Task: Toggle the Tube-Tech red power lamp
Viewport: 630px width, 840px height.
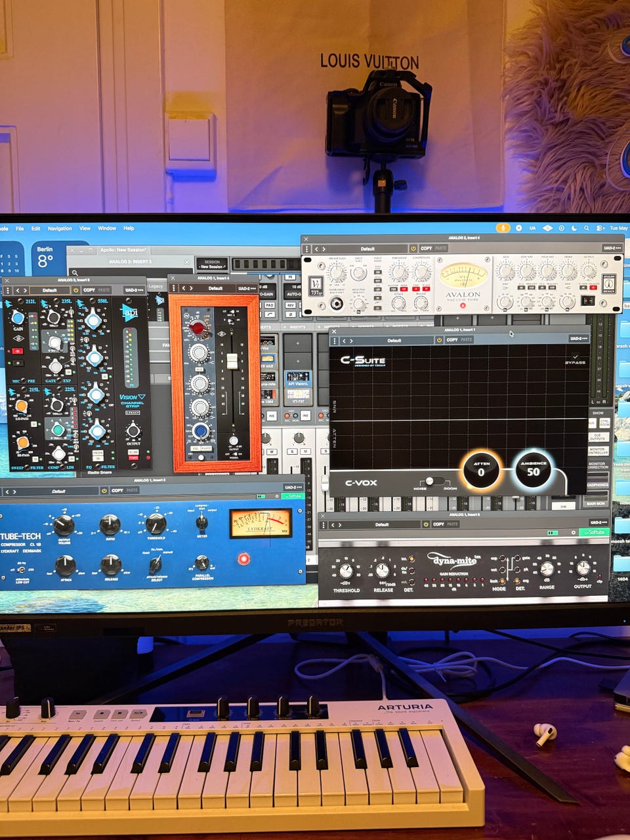Action: pos(243,558)
